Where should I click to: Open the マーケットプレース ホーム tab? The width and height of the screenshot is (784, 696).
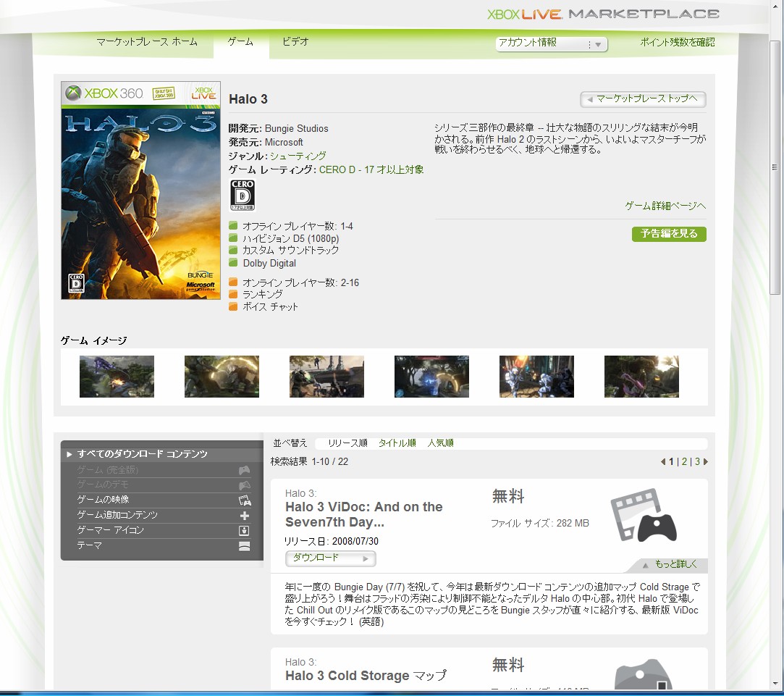pos(147,42)
